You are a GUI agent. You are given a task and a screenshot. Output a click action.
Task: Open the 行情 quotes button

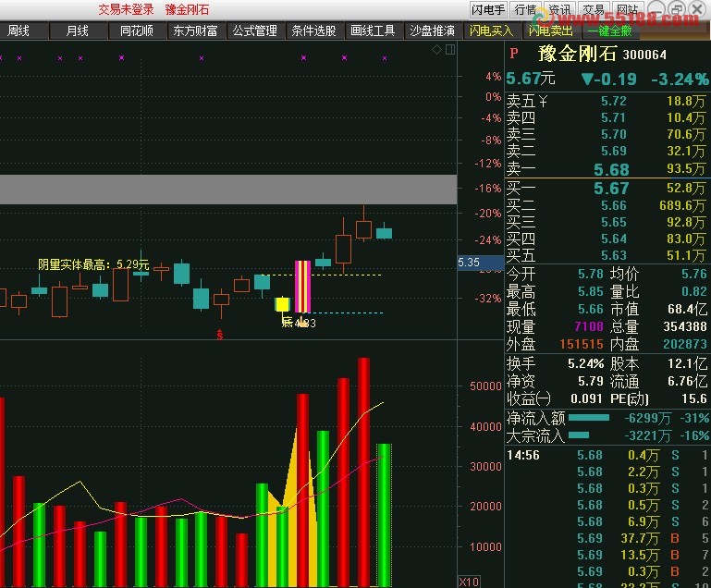click(x=525, y=9)
